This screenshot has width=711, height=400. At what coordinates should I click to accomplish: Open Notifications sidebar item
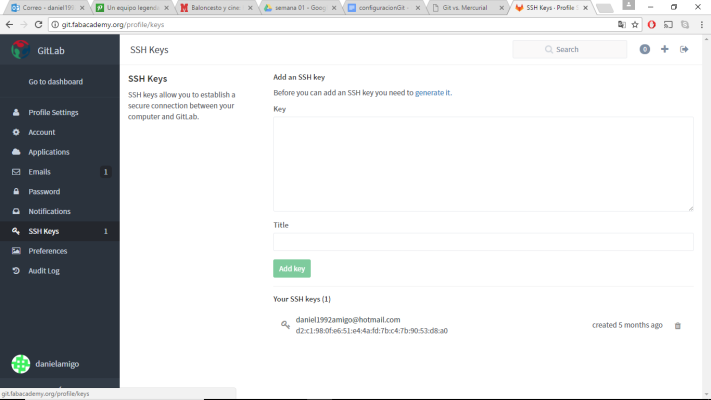pos(59,211)
